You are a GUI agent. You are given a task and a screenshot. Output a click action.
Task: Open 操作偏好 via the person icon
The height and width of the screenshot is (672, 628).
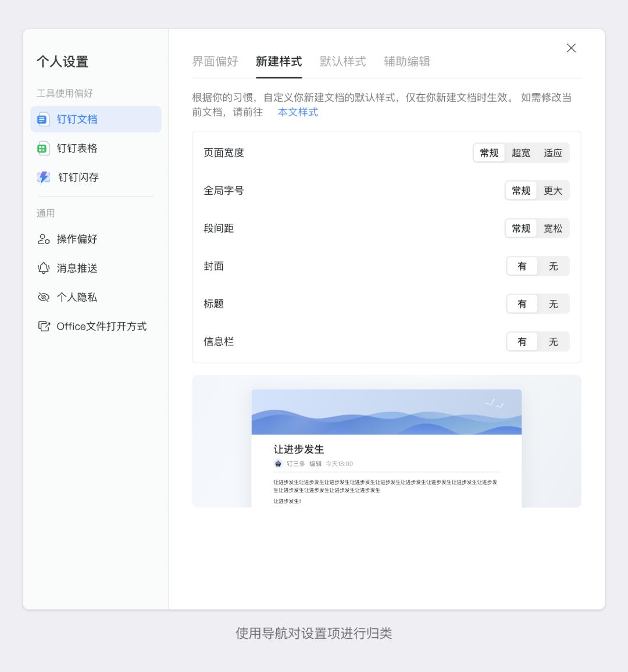(x=42, y=239)
